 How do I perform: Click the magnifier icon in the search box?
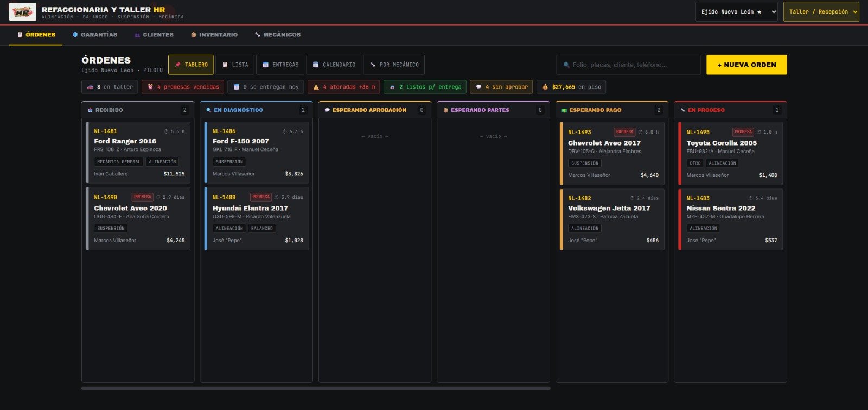point(566,65)
